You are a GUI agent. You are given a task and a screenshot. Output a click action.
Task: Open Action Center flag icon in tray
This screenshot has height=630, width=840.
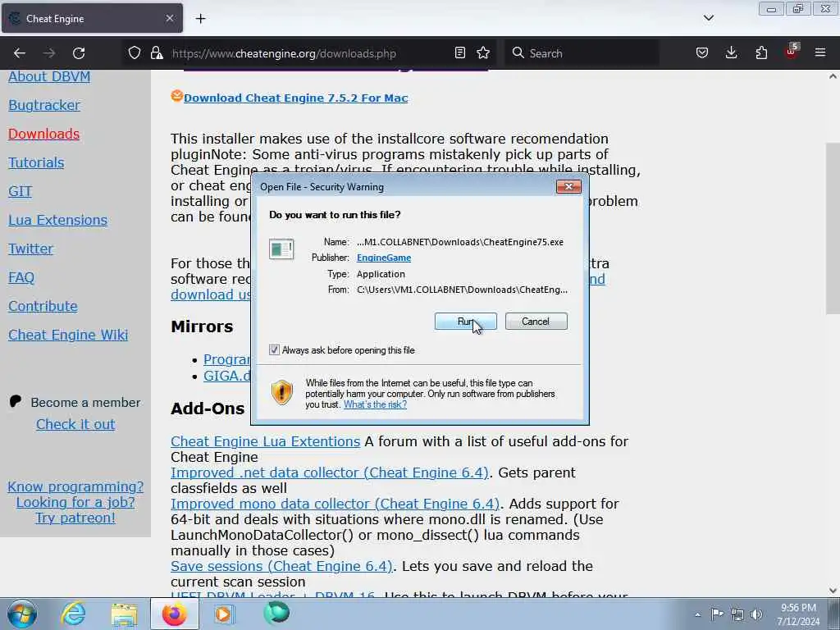coord(717,614)
